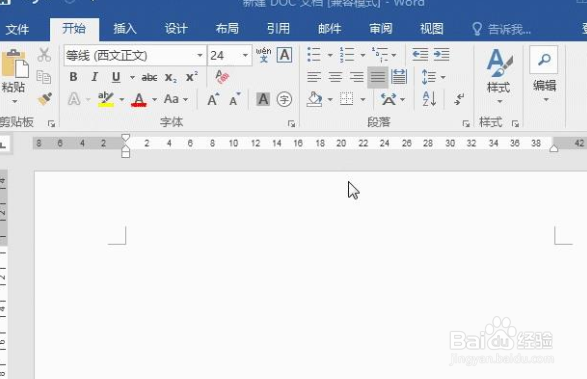Align text left
Screen dimensions: 587x379
(x=314, y=77)
